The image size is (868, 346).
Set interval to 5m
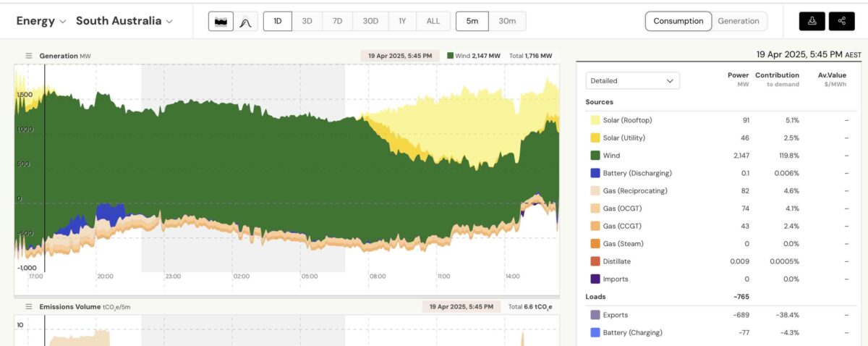(472, 21)
